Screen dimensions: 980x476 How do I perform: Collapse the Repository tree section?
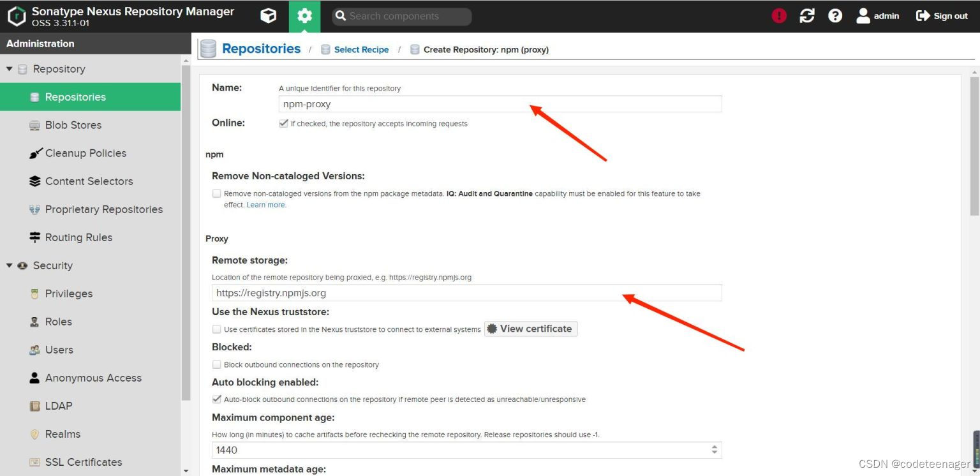(10, 69)
